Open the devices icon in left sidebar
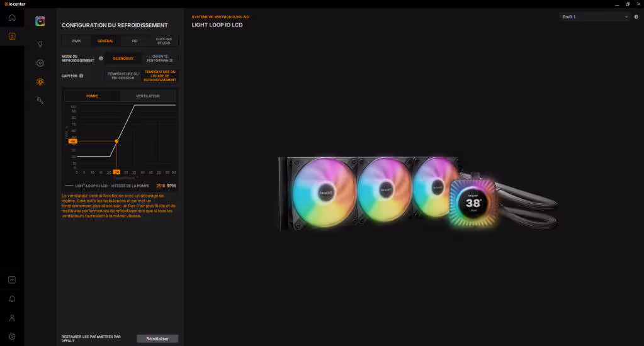The image size is (644, 346). 12,36
